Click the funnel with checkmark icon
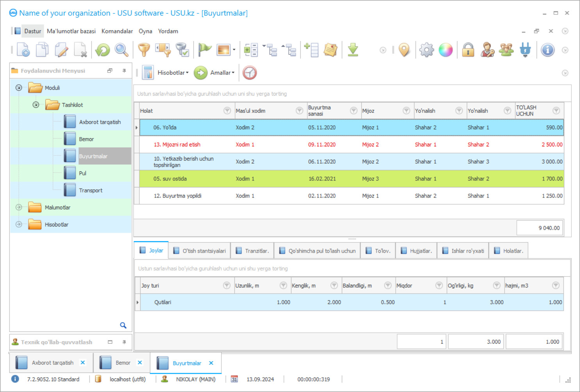The width and height of the screenshot is (580, 392). [x=182, y=50]
